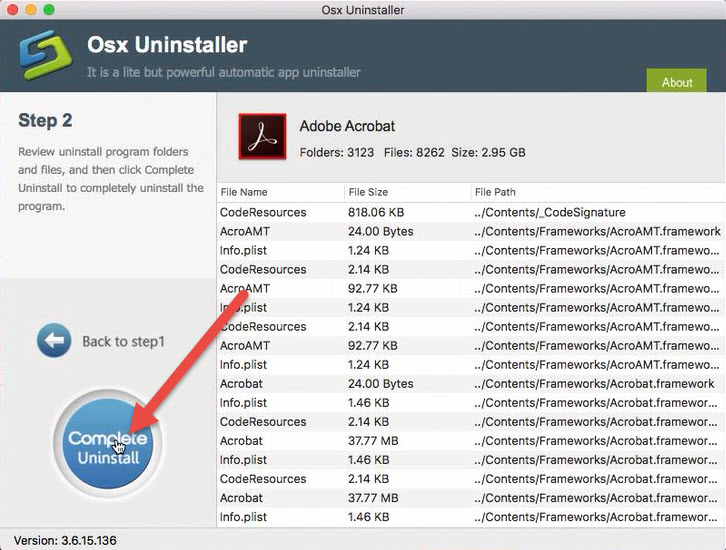Click the Folders: 3123 count text
This screenshot has height=550, width=726.
pyautogui.click(x=337, y=152)
